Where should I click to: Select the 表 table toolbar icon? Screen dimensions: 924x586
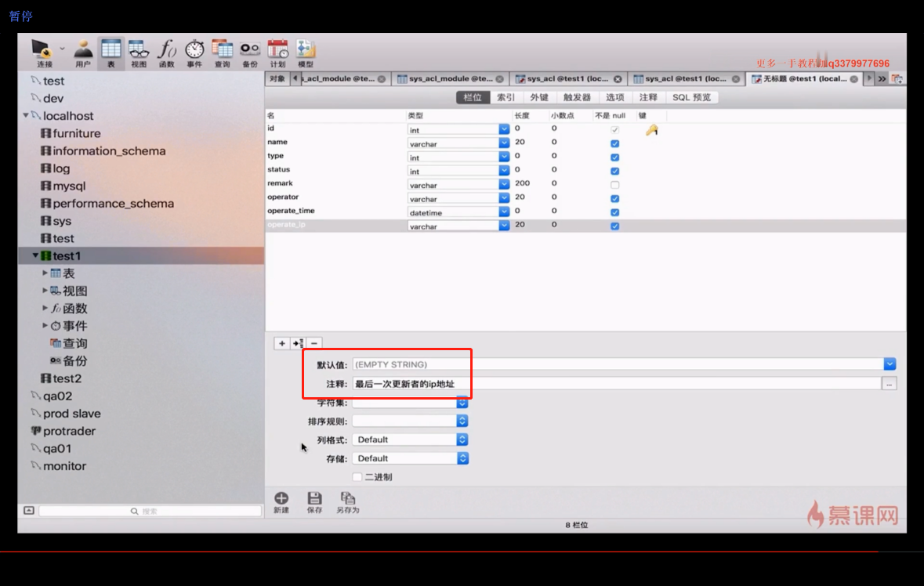111,53
